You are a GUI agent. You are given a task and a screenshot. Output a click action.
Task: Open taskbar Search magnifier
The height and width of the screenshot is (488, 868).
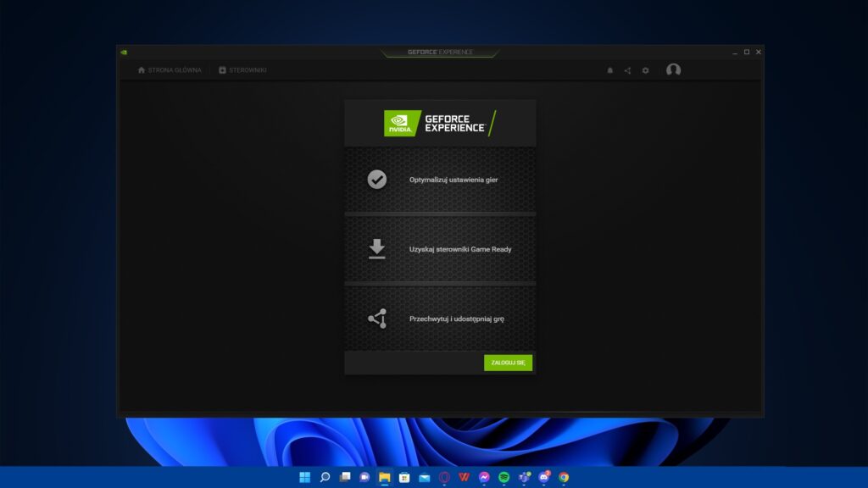pos(325,477)
